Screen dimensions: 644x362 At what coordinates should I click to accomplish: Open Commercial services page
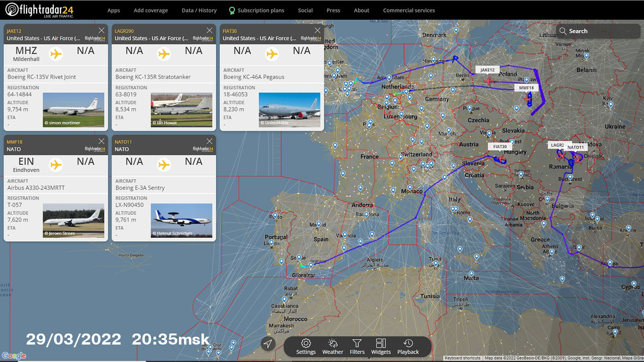coord(408,10)
